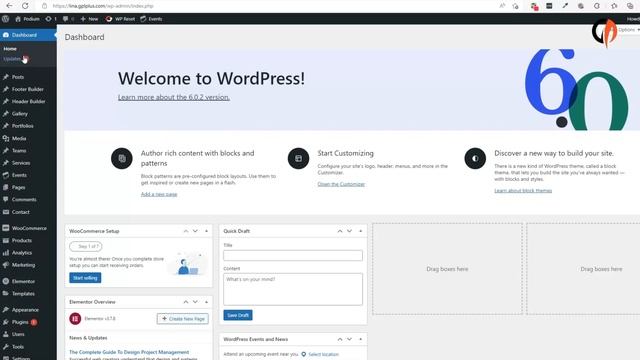Move WooCommerce Setup widget up

tap(186, 231)
